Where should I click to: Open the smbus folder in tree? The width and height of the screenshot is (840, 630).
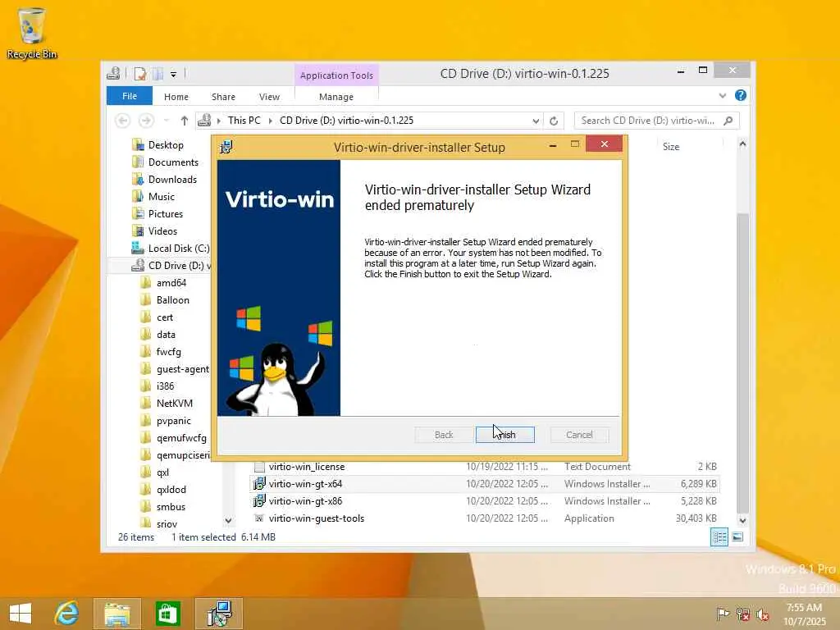pos(171,506)
